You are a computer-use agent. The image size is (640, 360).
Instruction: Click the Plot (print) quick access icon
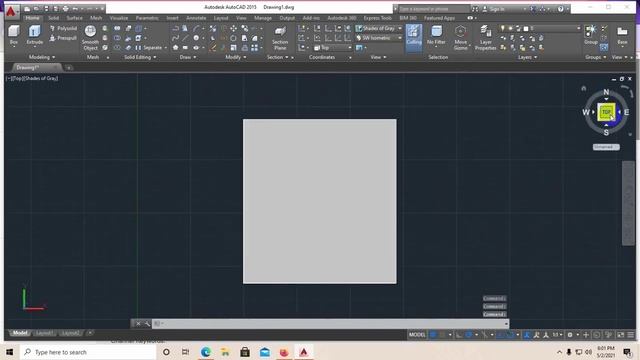point(66,9)
